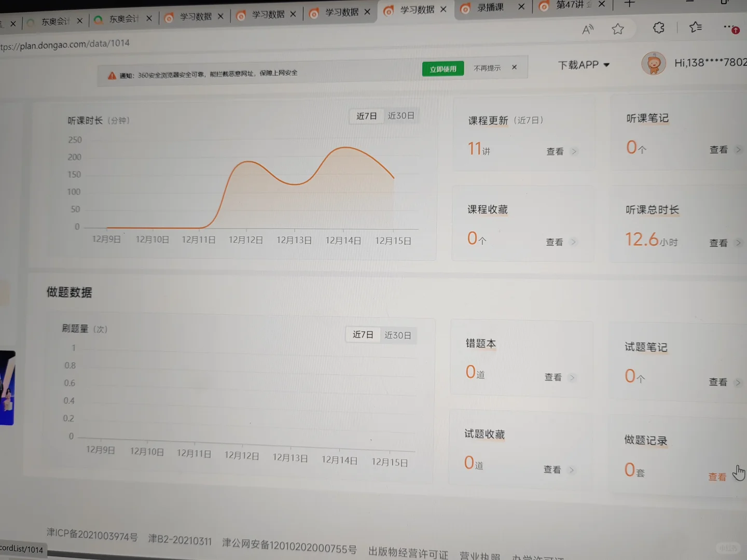Select 近30日 for the 听课时长 chart
This screenshot has width=747, height=560.
click(401, 116)
